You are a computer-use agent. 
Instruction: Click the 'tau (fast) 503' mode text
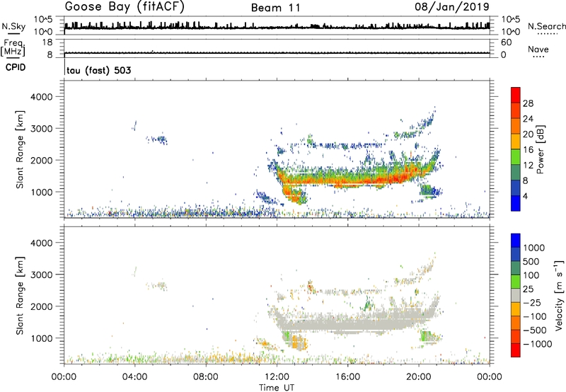click(99, 70)
